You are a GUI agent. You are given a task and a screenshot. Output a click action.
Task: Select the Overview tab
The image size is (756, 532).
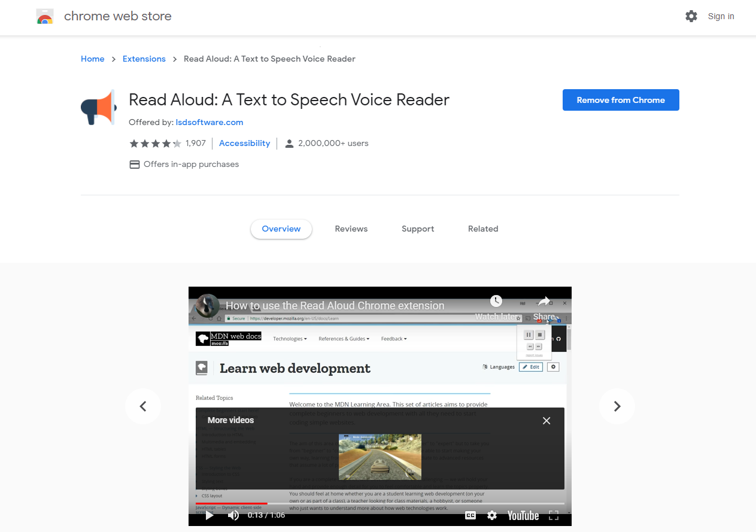281,229
